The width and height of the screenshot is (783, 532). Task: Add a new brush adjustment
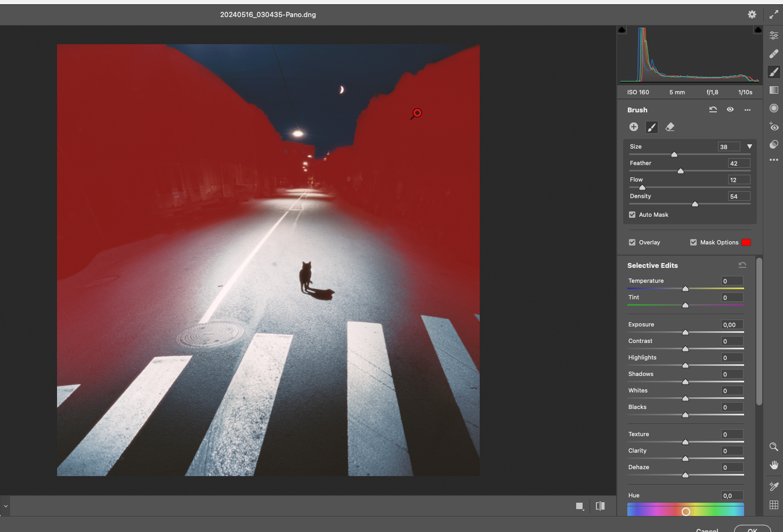pyautogui.click(x=633, y=127)
